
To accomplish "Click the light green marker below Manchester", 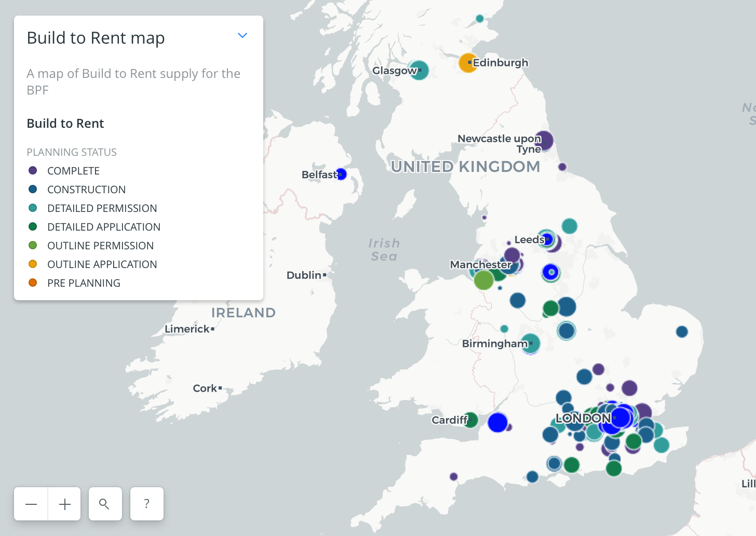I will click(483, 280).
